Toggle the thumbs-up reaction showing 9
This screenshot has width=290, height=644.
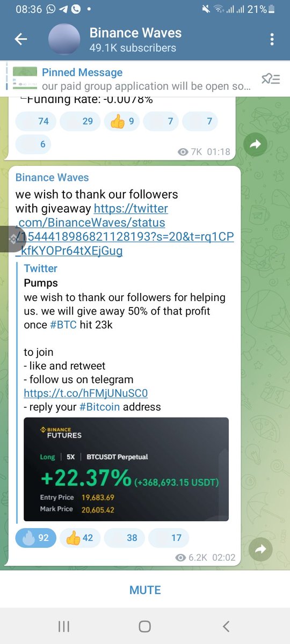122,121
